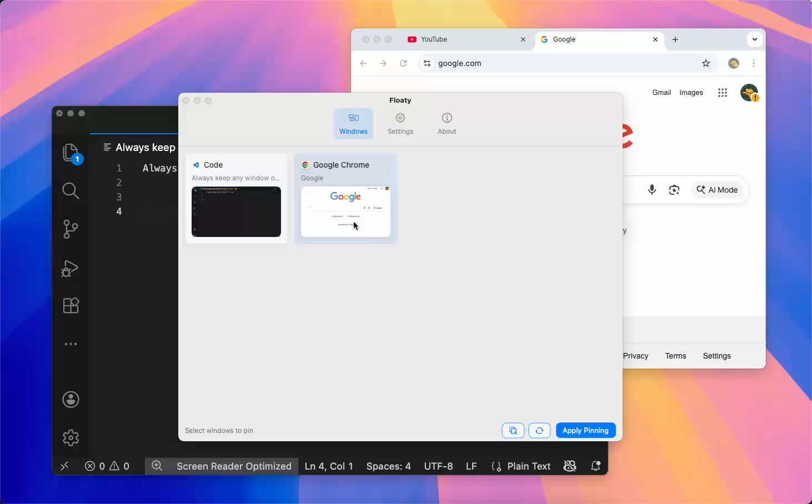The image size is (812, 504).
Task: Open the Extensions view in VS Code
Action: point(71,305)
